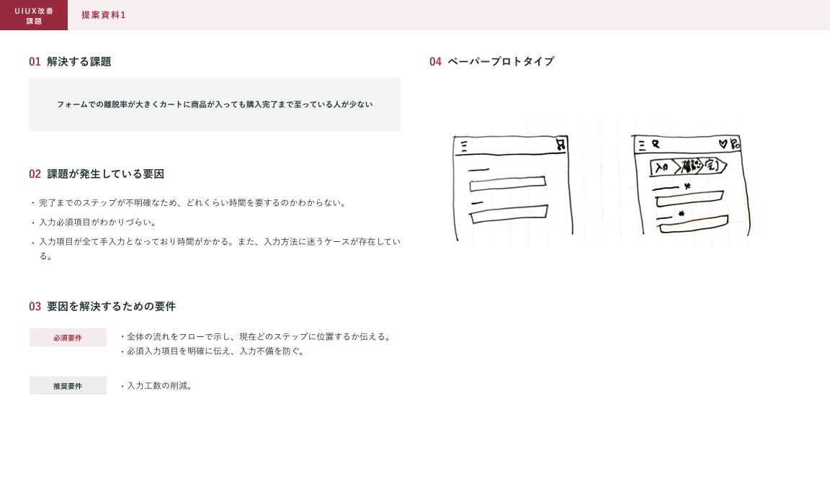
Task: Click second input field in right sketch
Action: point(692,223)
